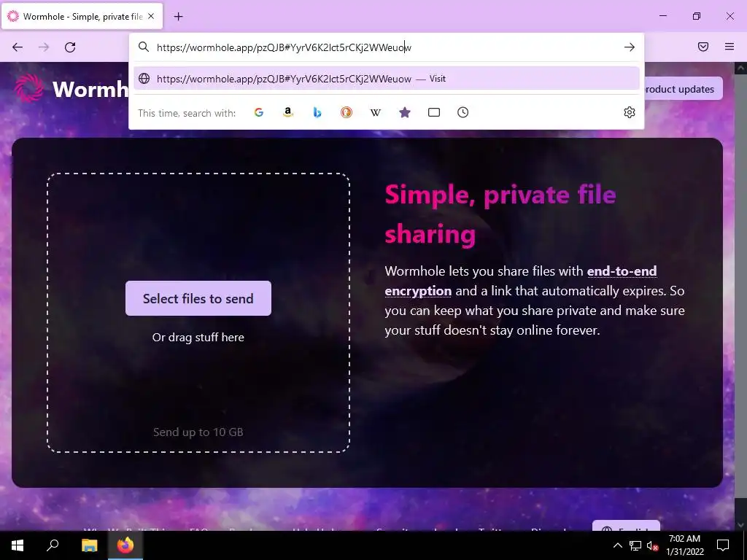Open File Explorer from taskbar

click(x=89, y=545)
